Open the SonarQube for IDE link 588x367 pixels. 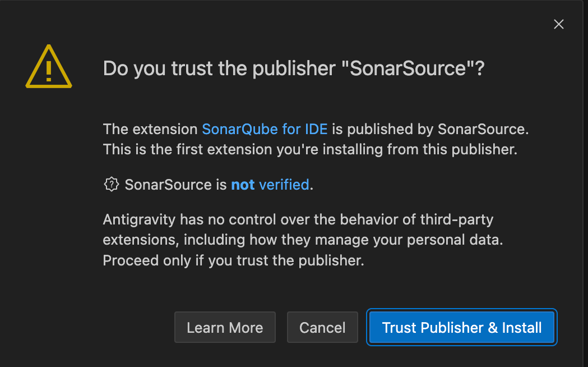(265, 129)
